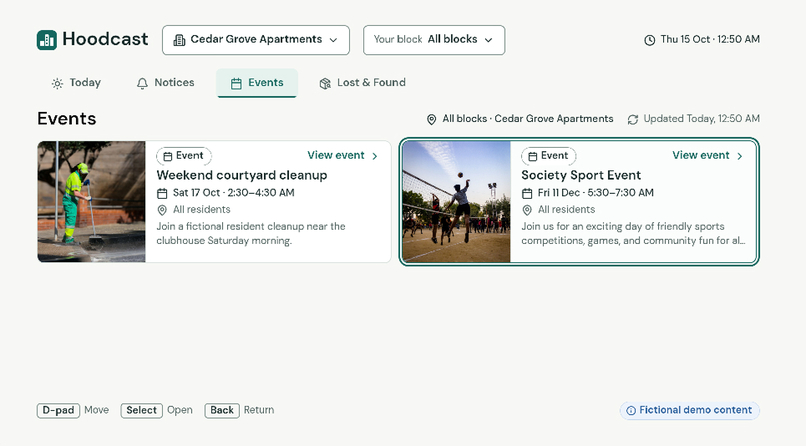Click the chevron after Sport Event View event

click(740, 156)
